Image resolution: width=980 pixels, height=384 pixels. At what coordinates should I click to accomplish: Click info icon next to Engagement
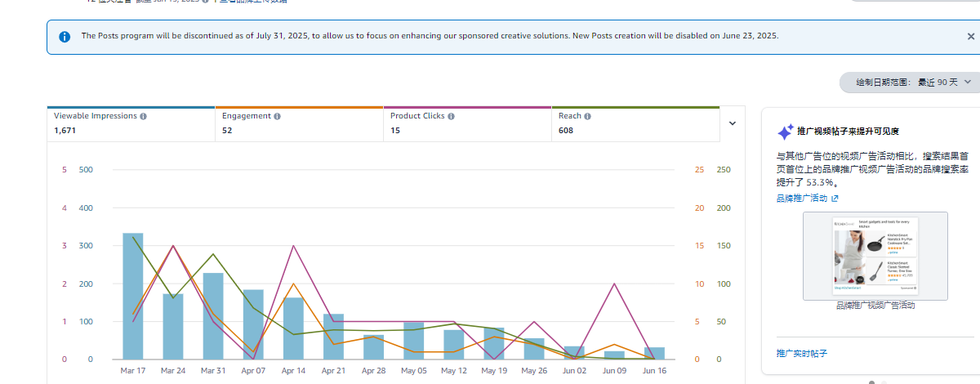[277, 116]
